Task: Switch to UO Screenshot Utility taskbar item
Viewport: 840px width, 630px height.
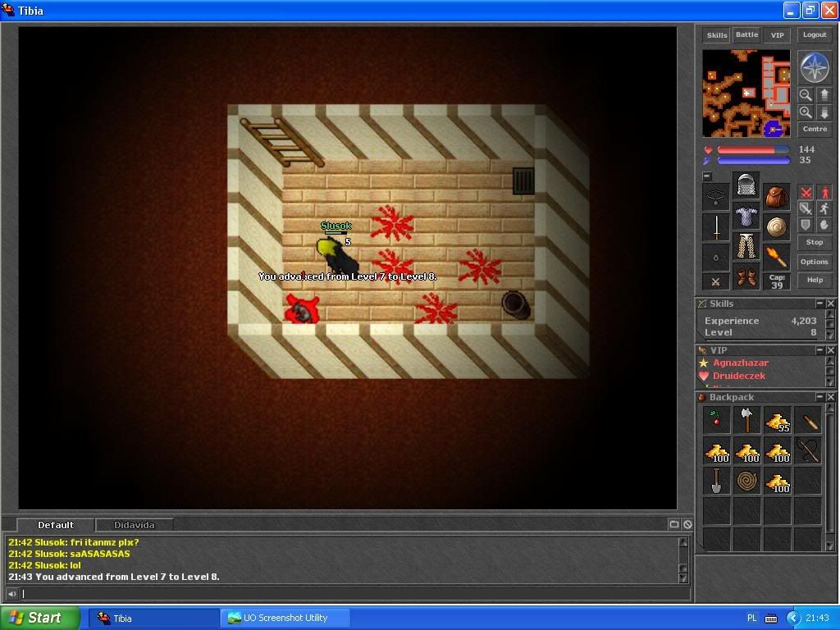Action: tap(285, 618)
